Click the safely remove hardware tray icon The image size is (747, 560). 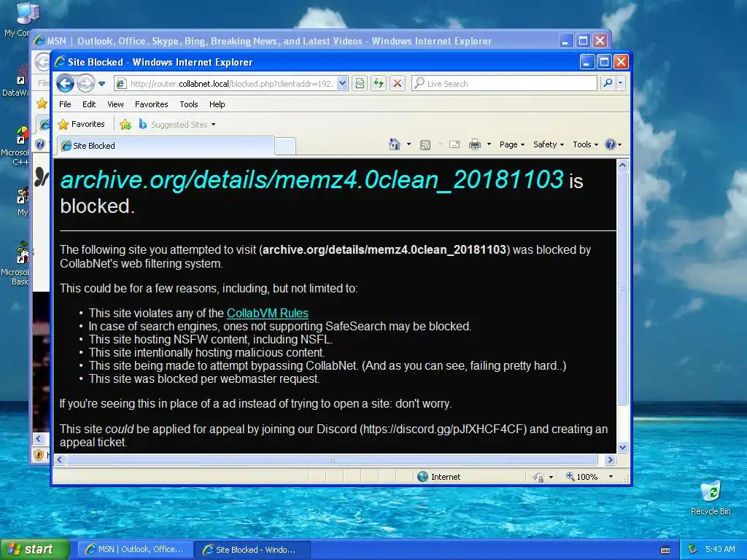693,549
